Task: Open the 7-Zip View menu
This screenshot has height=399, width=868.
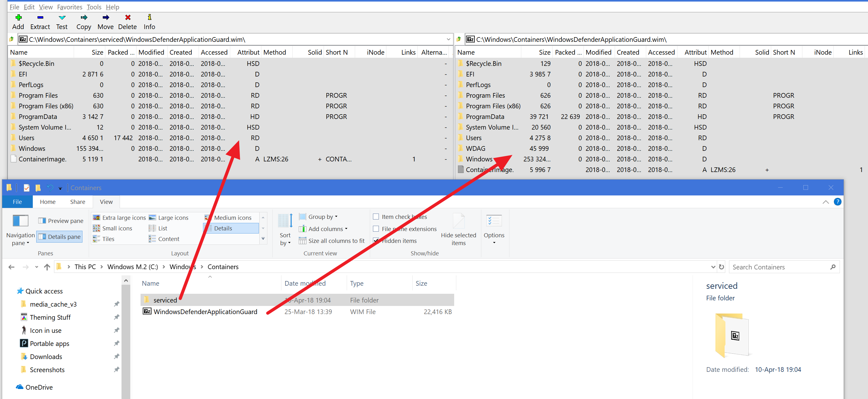Action: (x=46, y=7)
